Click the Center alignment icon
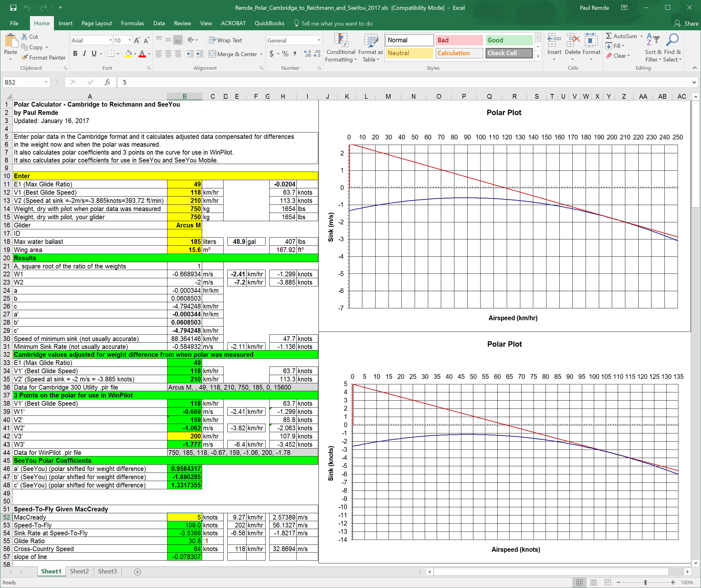The width and height of the screenshot is (701, 588). (x=168, y=54)
